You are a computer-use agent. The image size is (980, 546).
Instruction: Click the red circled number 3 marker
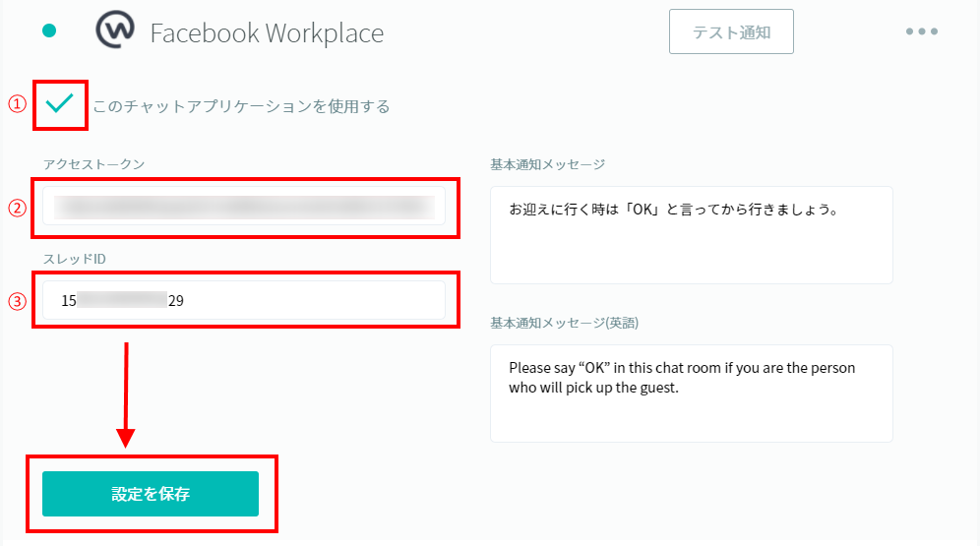pos(16,301)
